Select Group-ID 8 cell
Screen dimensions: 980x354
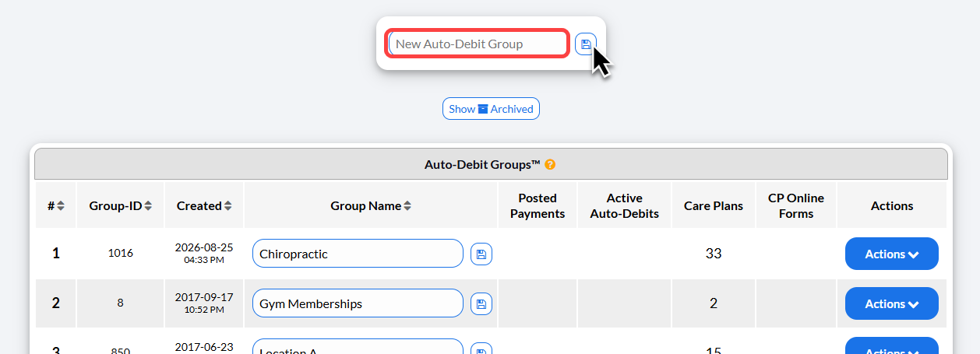pos(120,303)
